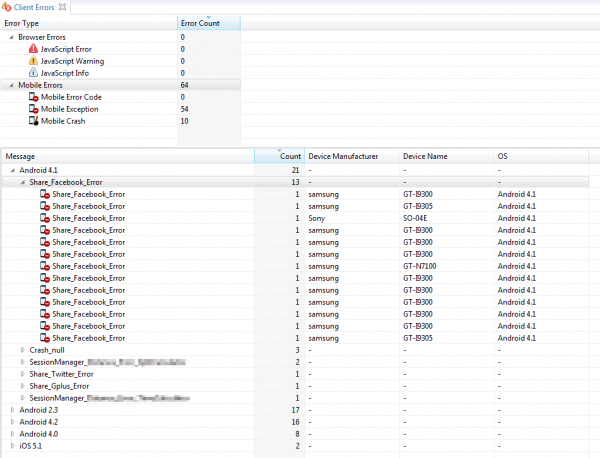Close the Client Errors tab
This screenshot has width=600, height=458.
click(x=62, y=7)
